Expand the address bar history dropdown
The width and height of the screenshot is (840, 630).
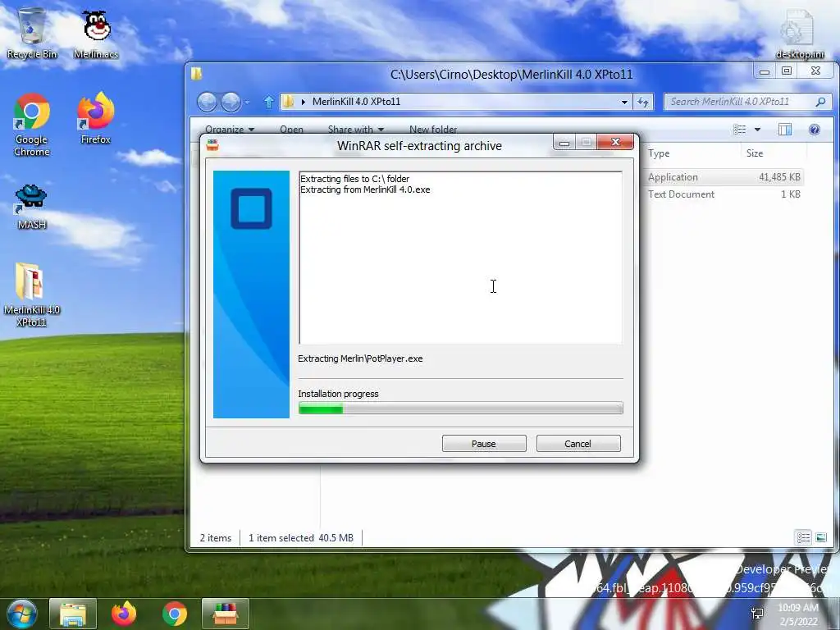click(x=624, y=102)
